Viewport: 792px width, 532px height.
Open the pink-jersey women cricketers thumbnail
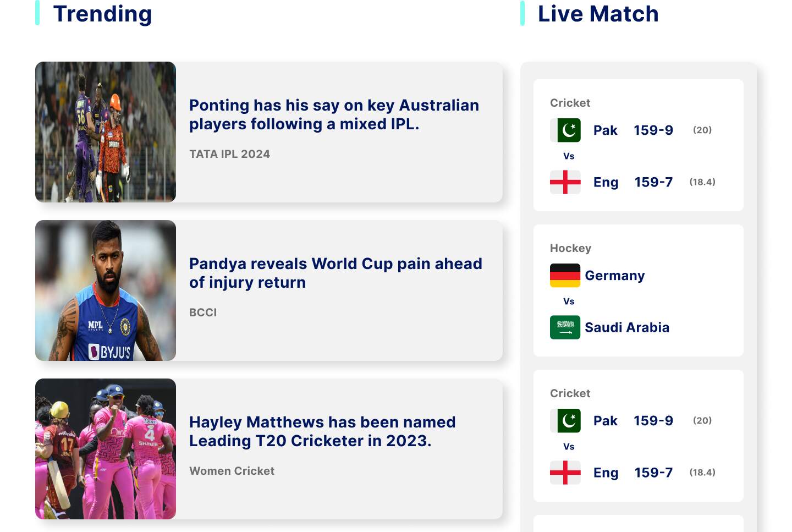(106, 449)
